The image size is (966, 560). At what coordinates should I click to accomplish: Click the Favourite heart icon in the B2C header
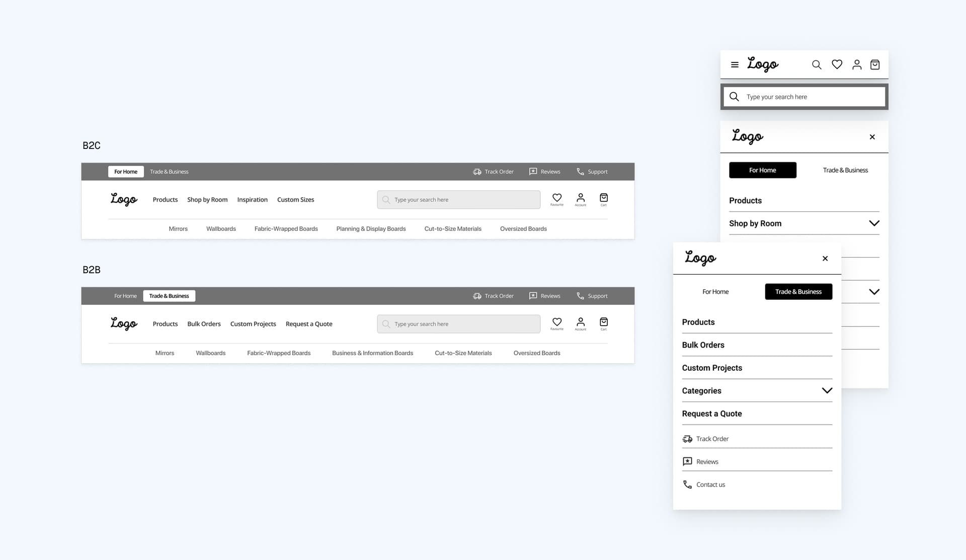pos(557,199)
